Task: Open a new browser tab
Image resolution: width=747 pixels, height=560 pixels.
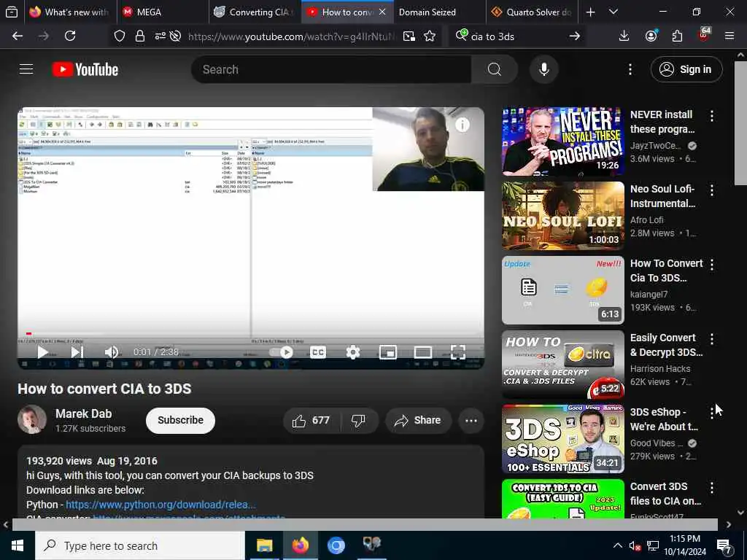Action: tap(590, 12)
